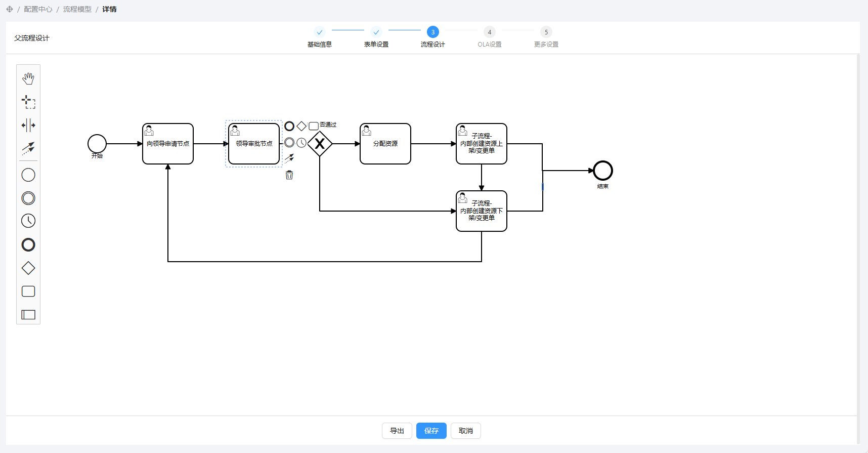Append timer event from context pad

(x=301, y=143)
